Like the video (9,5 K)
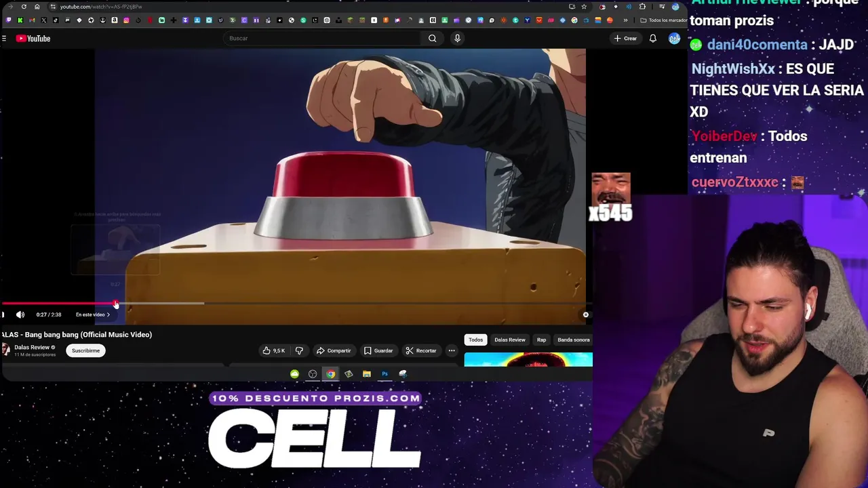 (274, 350)
